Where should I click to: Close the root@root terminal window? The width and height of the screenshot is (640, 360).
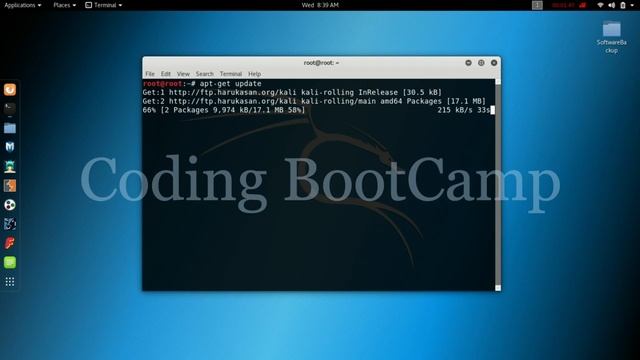coord(494,63)
